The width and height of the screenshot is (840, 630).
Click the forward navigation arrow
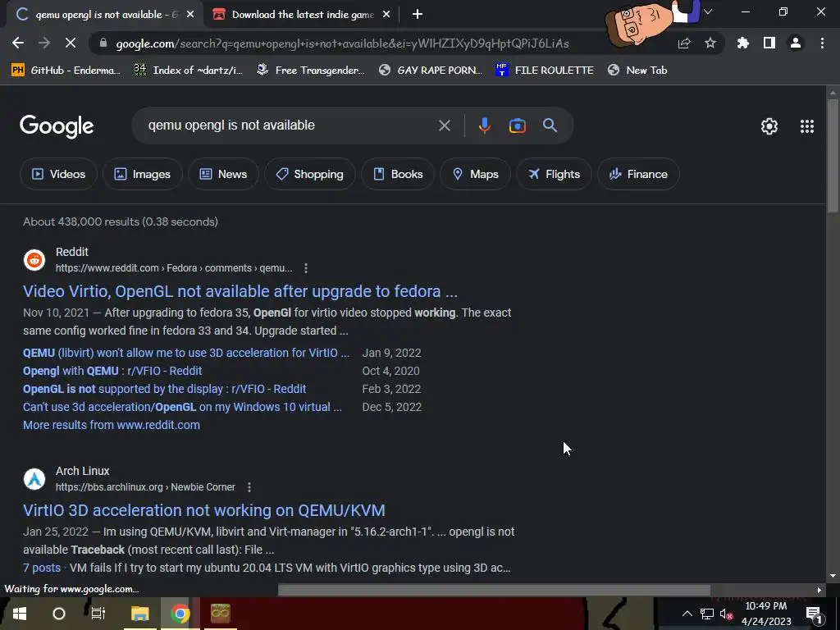[44, 43]
